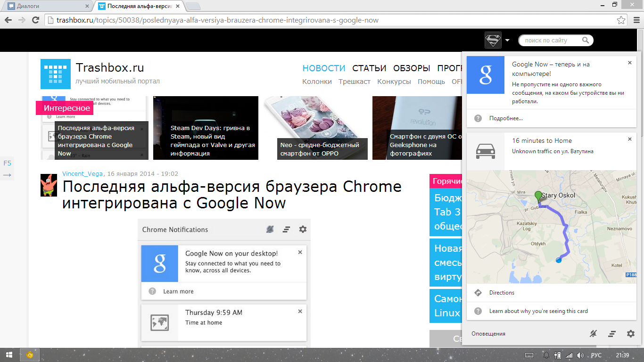
Task: Open the network signal tray icon
Action: (569, 355)
